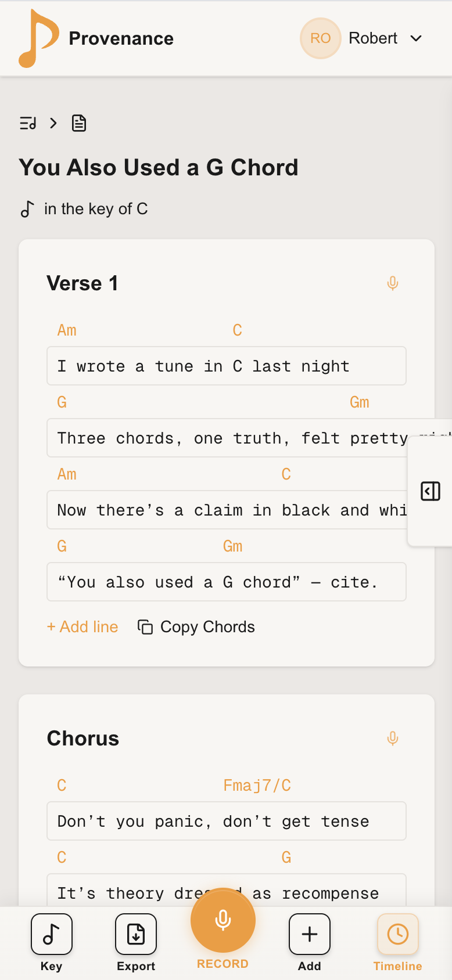
Task: Open the Robert account dropdown
Action: (x=416, y=38)
